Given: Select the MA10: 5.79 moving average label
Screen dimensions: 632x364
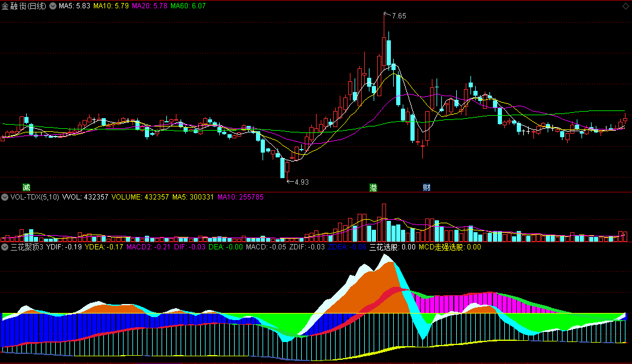Looking at the screenshot, I should (111, 6).
